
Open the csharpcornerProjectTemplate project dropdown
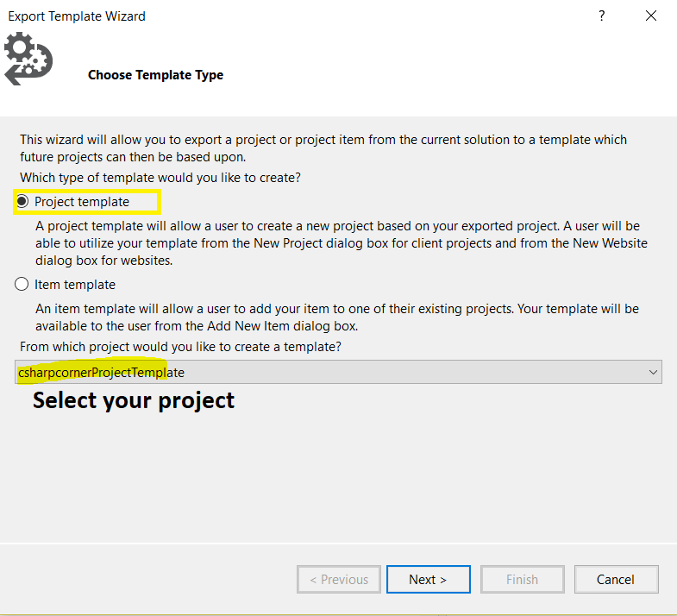pos(338,372)
